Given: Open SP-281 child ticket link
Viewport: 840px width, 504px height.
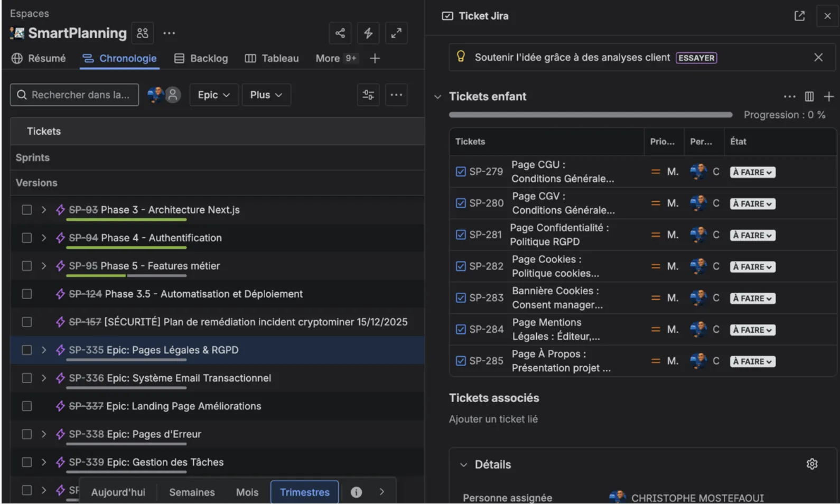Looking at the screenshot, I should point(486,235).
